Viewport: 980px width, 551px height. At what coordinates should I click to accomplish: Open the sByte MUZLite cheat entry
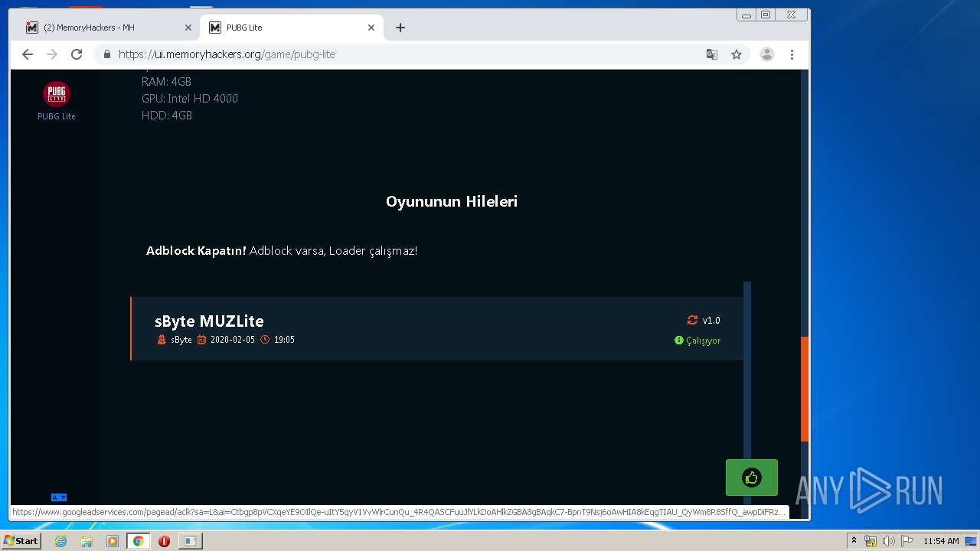pos(436,328)
